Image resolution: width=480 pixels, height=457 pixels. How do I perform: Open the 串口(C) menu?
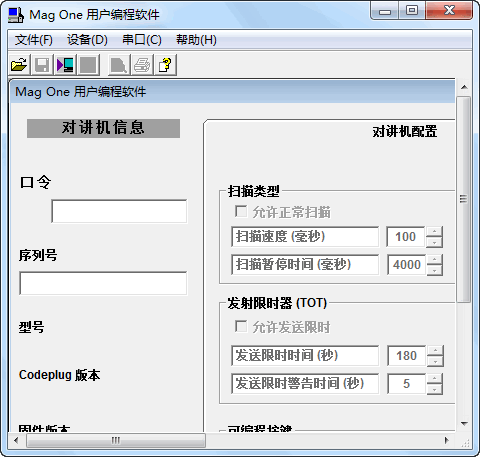coord(142,40)
